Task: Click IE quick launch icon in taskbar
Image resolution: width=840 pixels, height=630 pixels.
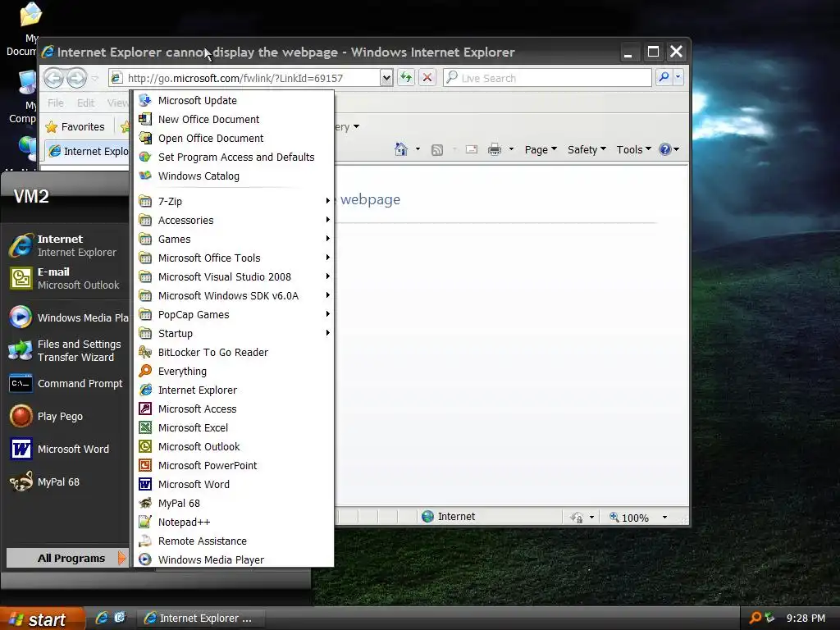Action: pyautogui.click(x=102, y=618)
